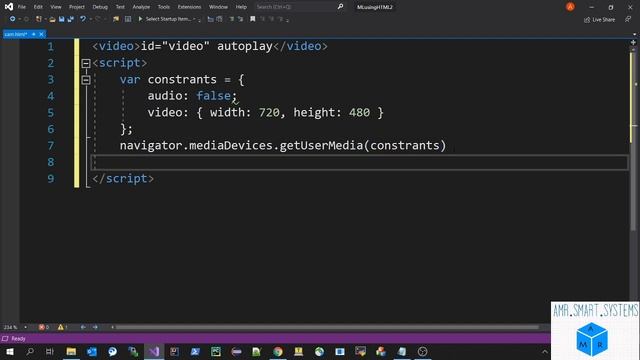Image resolution: width=640 pixels, height=360 pixels.
Task: Close the cam.html tab
Action: (41, 34)
